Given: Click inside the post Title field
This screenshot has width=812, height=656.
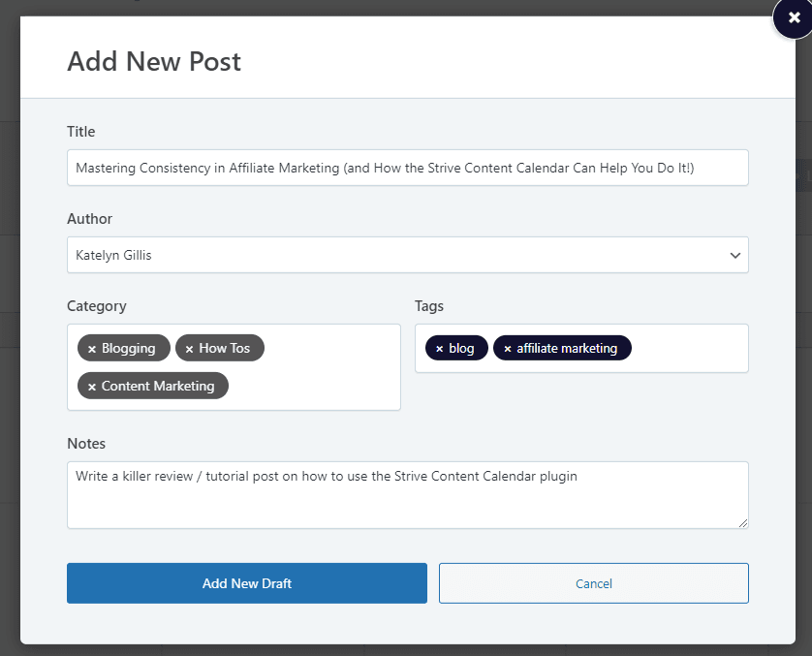Looking at the screenshot, I should coord(407,168).
